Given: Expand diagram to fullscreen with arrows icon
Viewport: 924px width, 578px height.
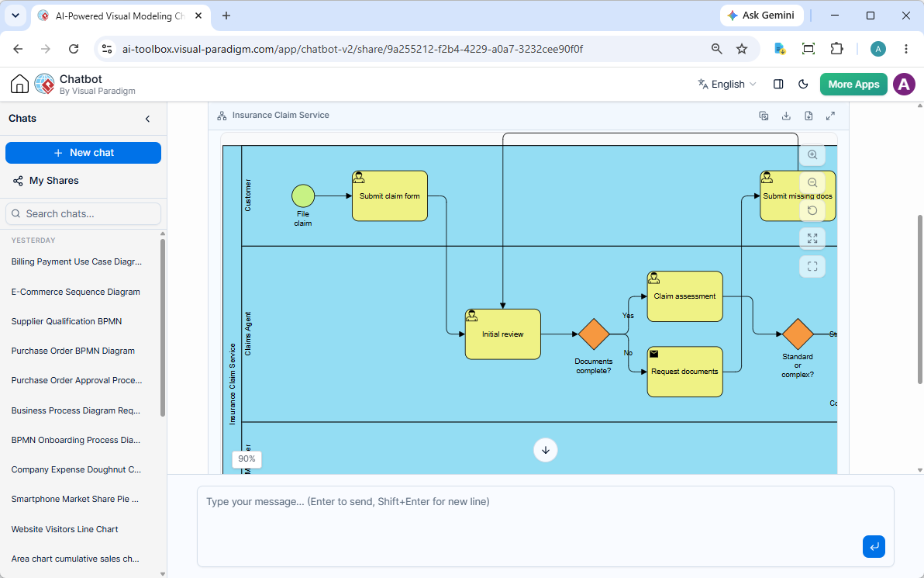Looking at the screenshot, I should pyautogui.click(x=830, y=116).
